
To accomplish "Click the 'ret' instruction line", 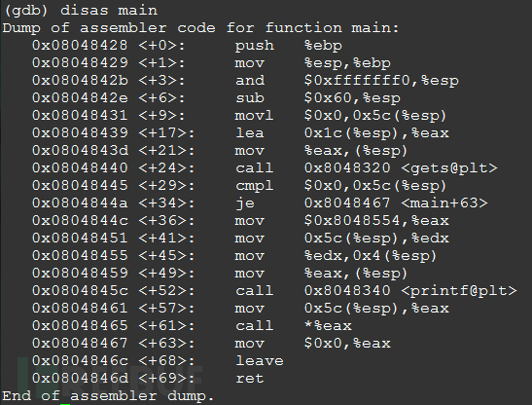I will tap(148, 378).
